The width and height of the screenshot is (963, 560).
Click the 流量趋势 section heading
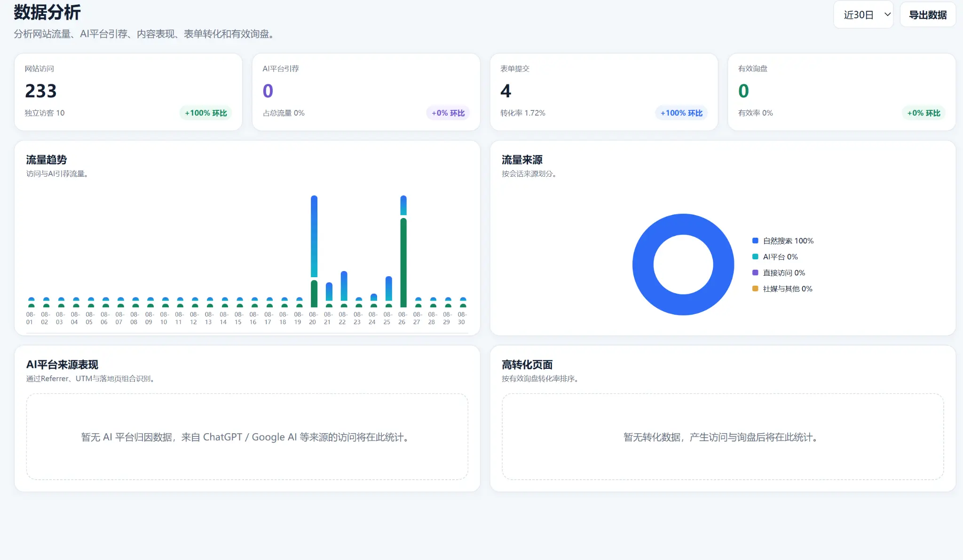tap(47, 160)
